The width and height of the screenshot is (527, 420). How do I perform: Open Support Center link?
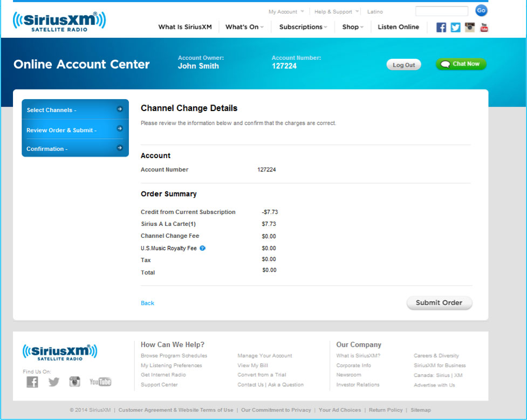click(x=159, y=385)
